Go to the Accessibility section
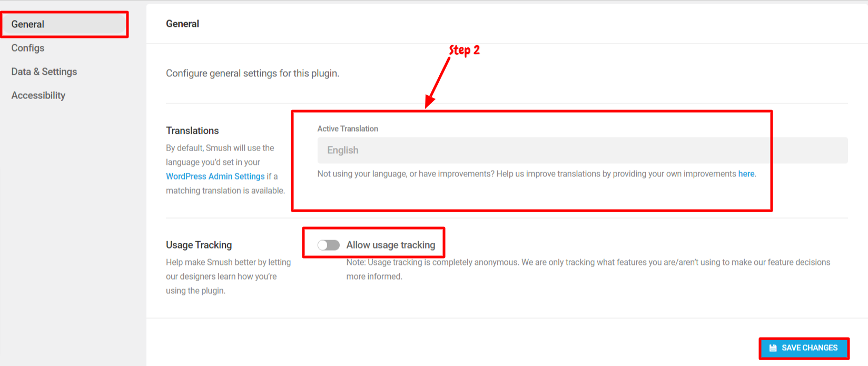 38,95
